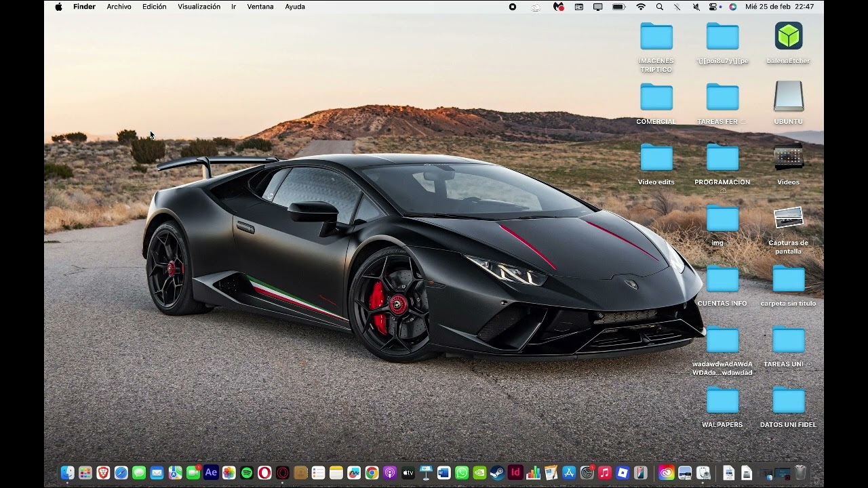Viewport: 868px width, 488px height.
Task: Click the Wi-Fi status icon
Action: click(x=641, y=7)
